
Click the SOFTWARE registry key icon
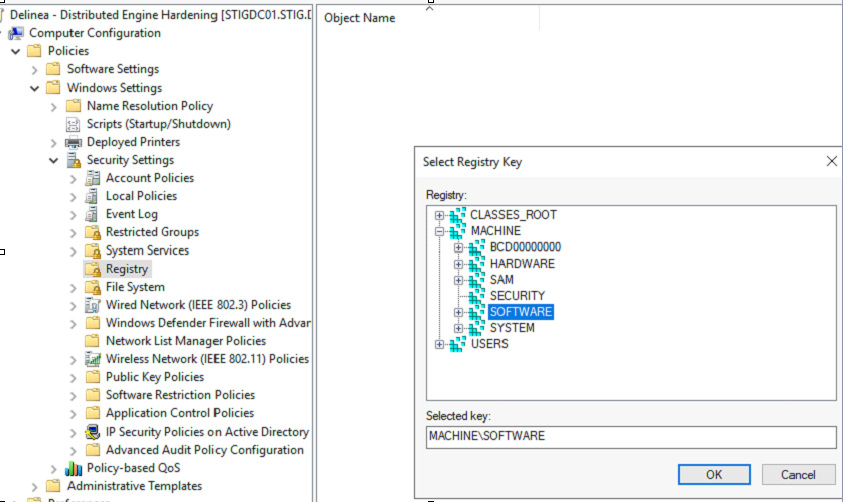[x=476, y=312]
